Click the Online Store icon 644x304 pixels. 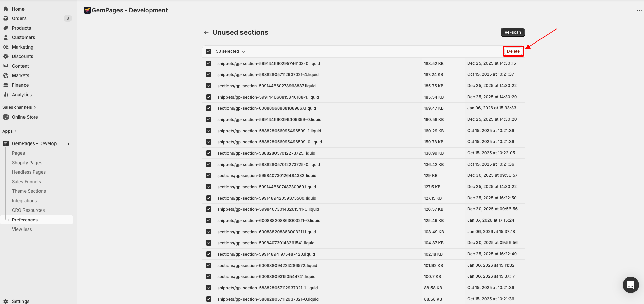pyautogui.click(x=6, y=117)
